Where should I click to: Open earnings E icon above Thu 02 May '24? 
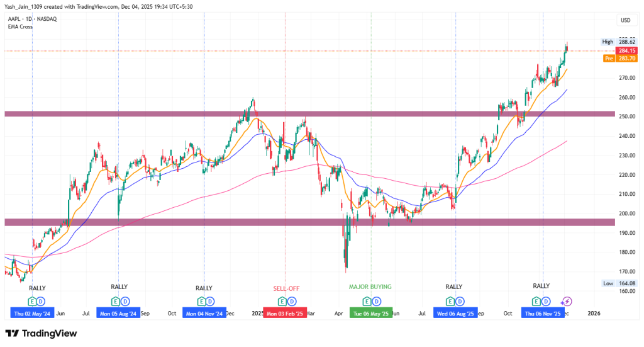point(31,302)
